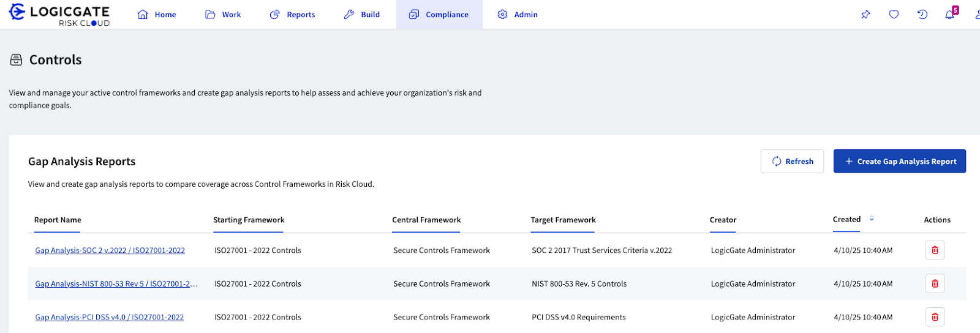Open notifications bell with badge
The image size is (980, 333).
click(951, 13)
